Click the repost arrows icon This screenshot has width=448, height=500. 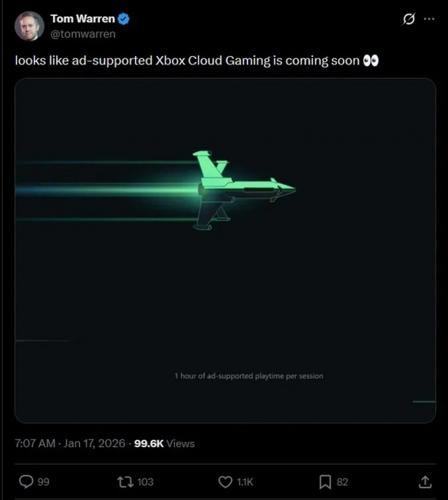point(125,482)
